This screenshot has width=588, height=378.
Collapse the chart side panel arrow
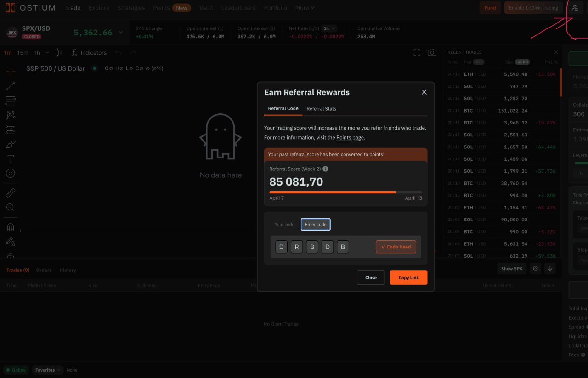(20, 231)
